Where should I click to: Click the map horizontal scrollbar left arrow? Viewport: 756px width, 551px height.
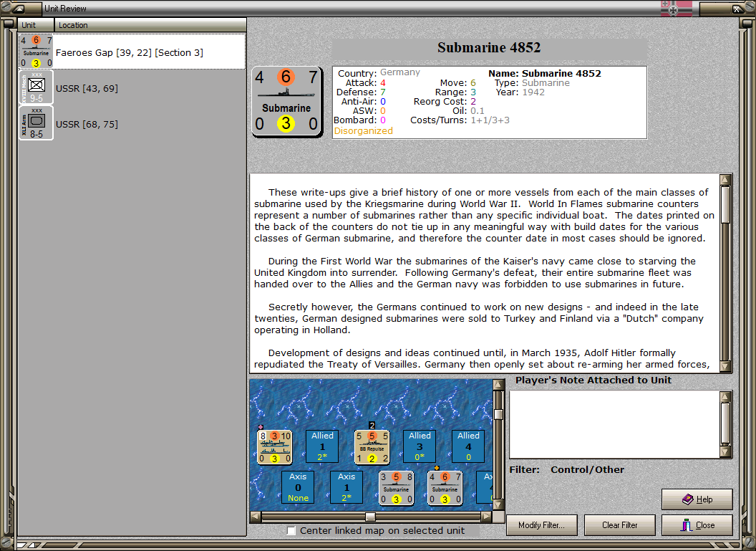pyautogui.click(x=256, y=517)
